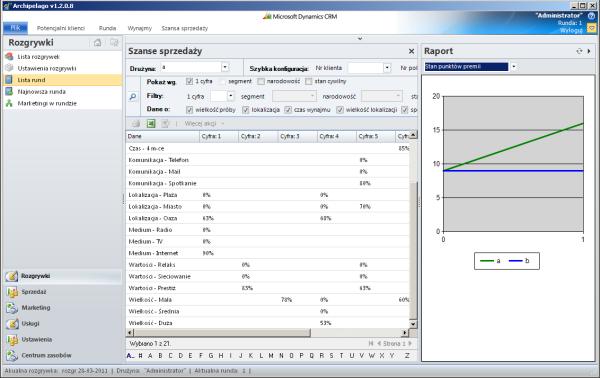
Task: Open the narodowość filter dropdown
Action: click(398, 96)
